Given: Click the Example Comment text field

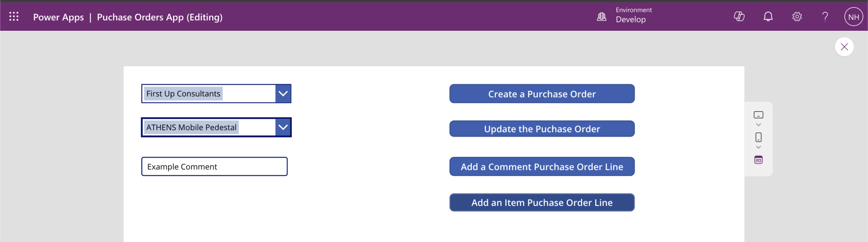Looking at the screenshot, I should click(x=214, y=167).
